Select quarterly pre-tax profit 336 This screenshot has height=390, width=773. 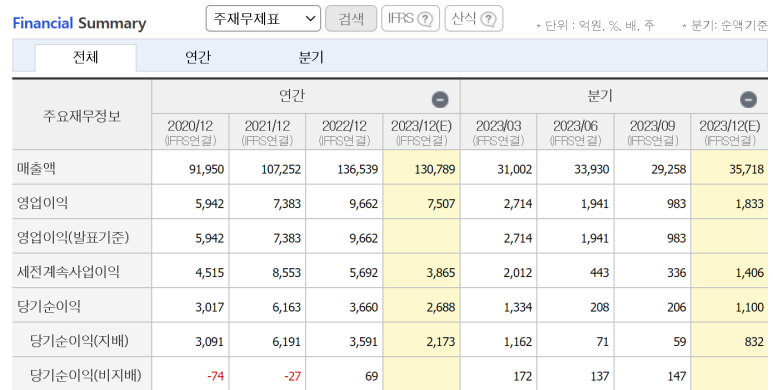(x=676, y=273)
